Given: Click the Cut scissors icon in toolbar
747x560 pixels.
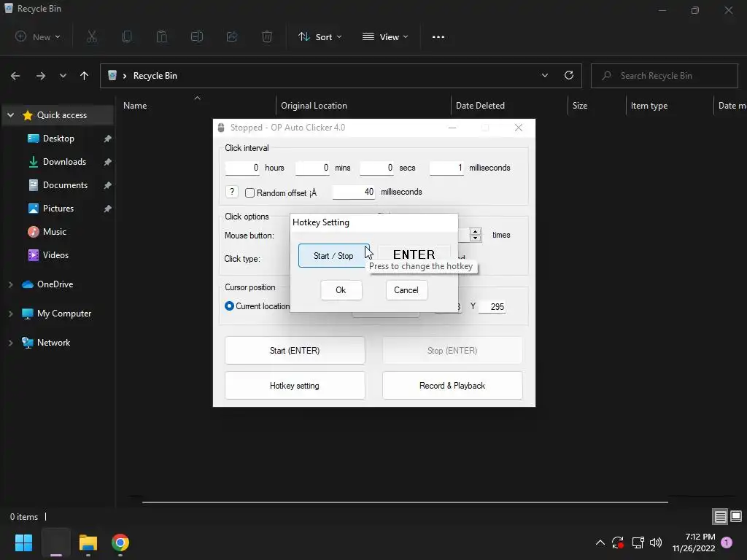Looking at the screenshot, I should point(92,36).
